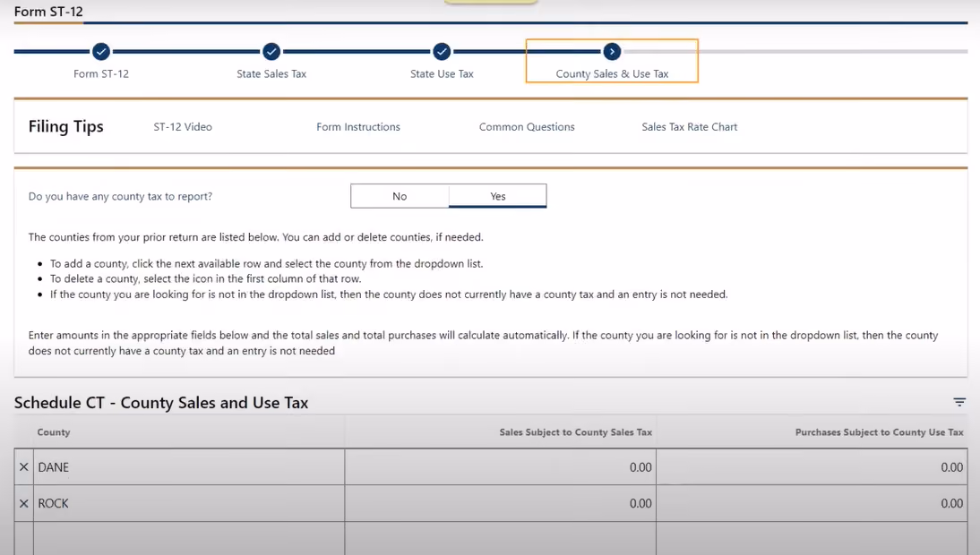The image size is (980, 555).
Task: Click the State Use Tax step checkmark icon
Action: [442, 52]
